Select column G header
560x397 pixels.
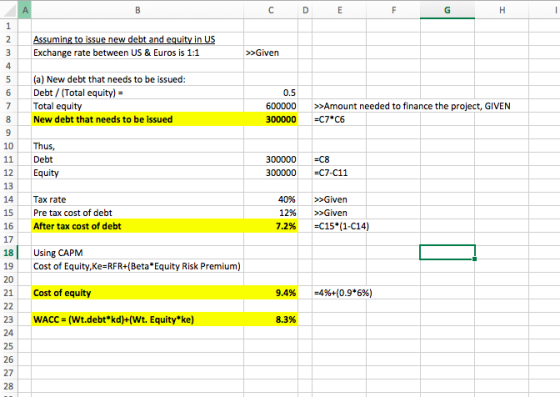[x=448, y=10]
